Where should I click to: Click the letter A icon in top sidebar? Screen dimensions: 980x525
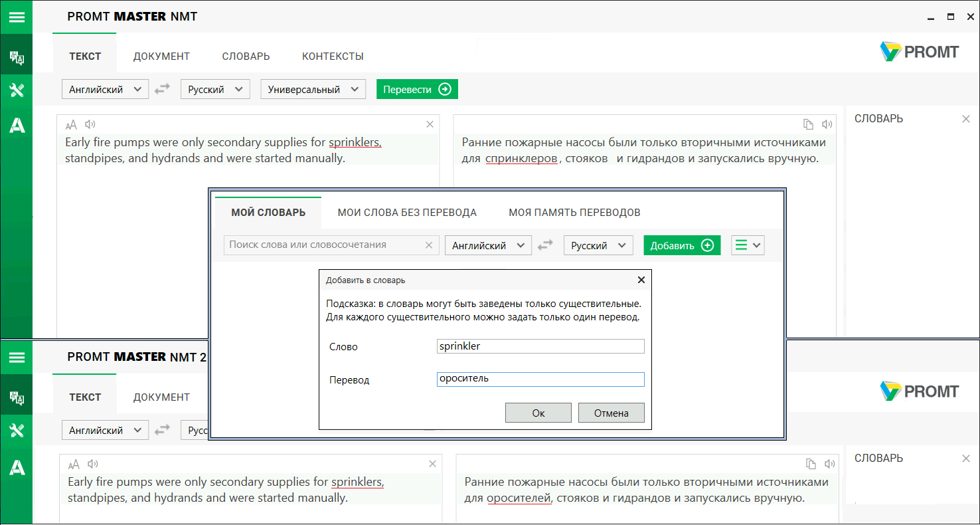click(17, 124)
